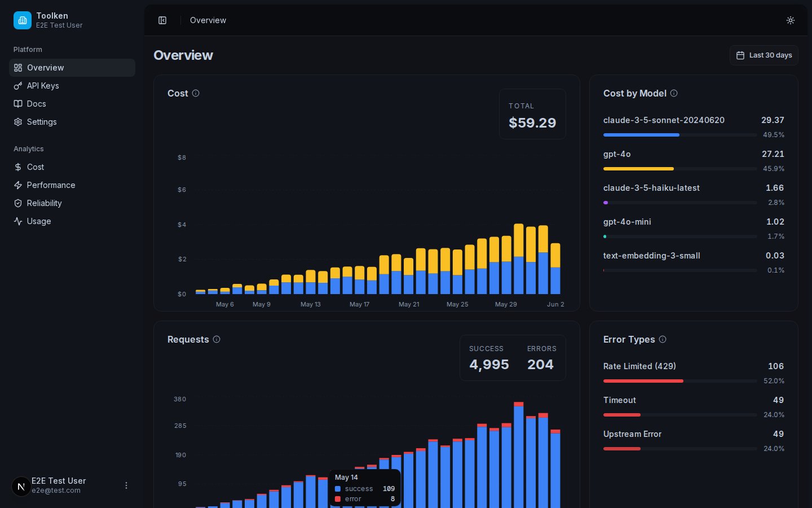Click the May 14 tooltip in Requests chart
Viewport: 812px width, 508px height.
coord(365,488)
